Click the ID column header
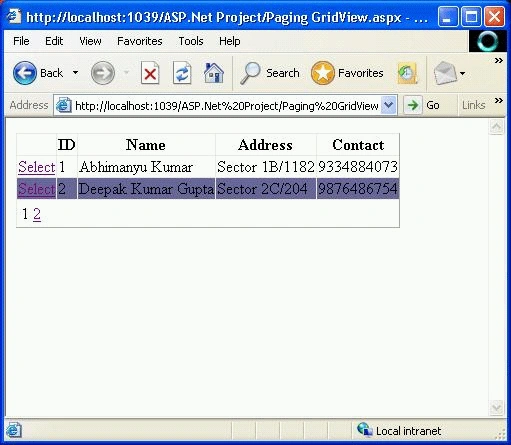 coord(67,145)
